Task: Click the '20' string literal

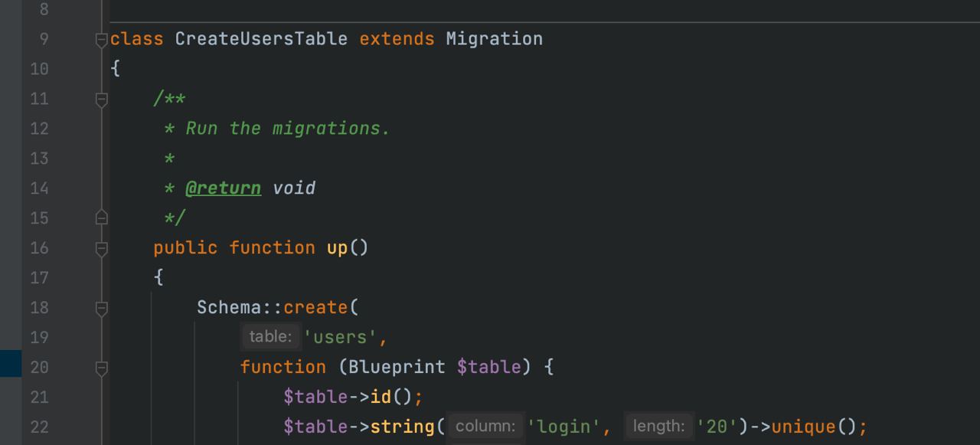Action: pyautogui.click(x=717, y=427)
